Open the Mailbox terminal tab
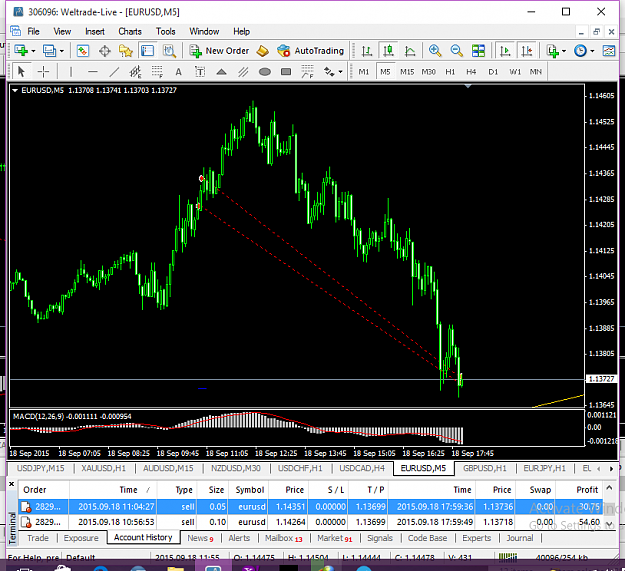The height and width of the screenshot is (571, 625). [283, 538]
